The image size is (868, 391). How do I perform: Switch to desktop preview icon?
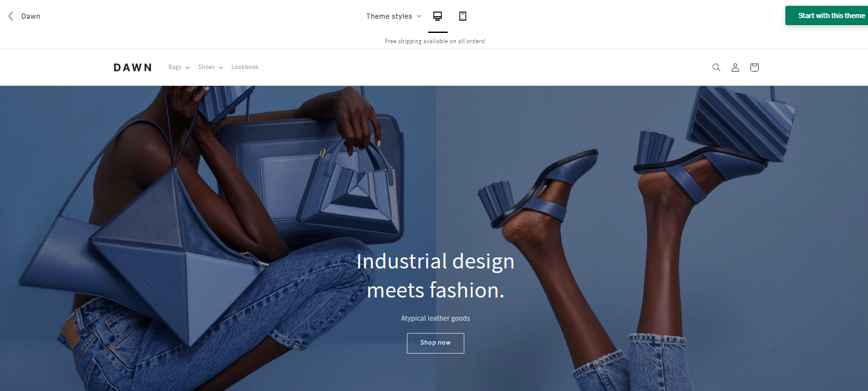coord(437,16)
